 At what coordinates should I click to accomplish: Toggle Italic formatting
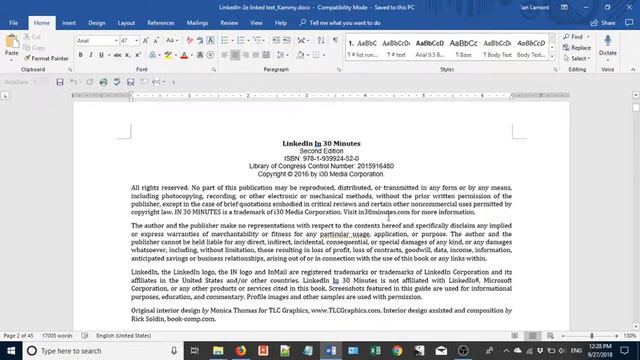[91, 55]
